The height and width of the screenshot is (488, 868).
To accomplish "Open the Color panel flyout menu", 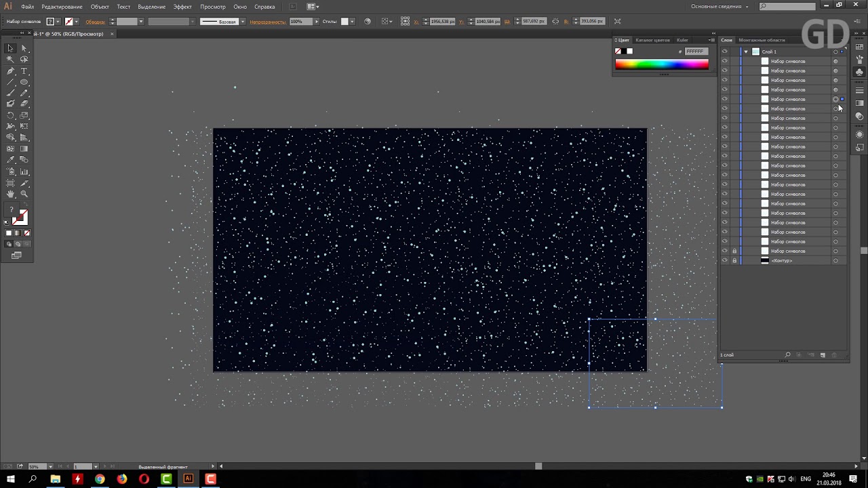I will [x=711, y=40].
